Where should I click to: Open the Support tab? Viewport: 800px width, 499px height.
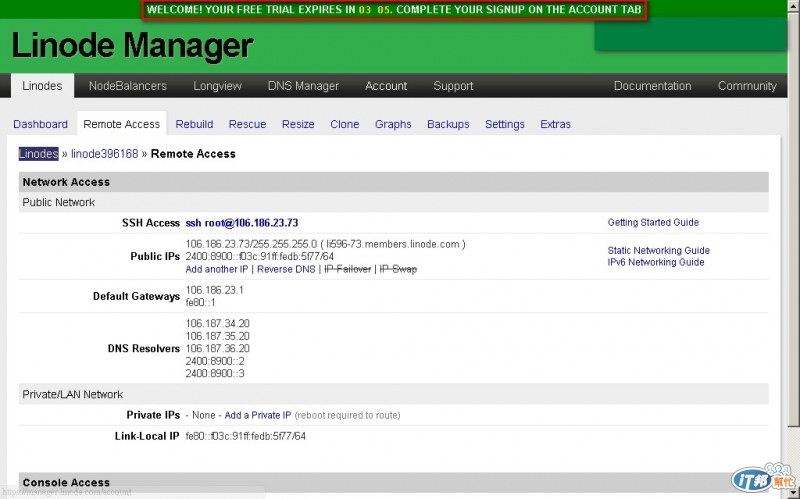pyautogui.click(x=453, y=86)
